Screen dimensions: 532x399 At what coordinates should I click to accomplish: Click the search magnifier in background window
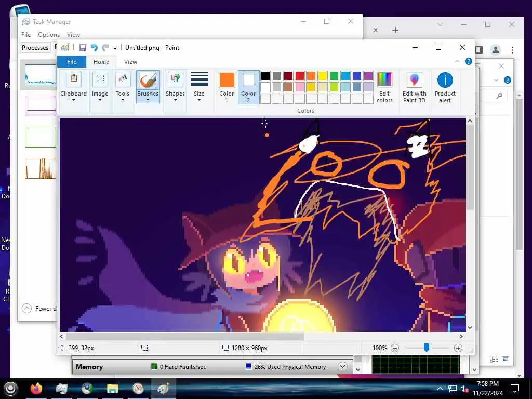tap(499, 96)
